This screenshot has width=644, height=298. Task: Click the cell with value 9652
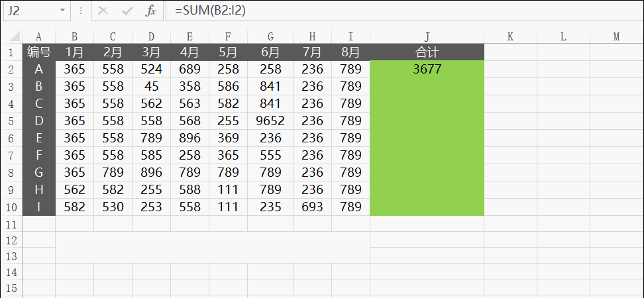coord(270,121)
